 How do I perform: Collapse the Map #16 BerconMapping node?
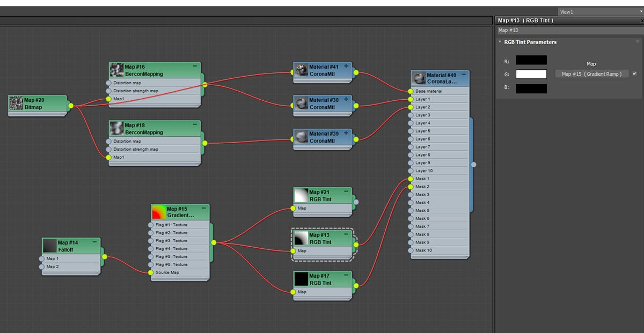pos(195,66)
